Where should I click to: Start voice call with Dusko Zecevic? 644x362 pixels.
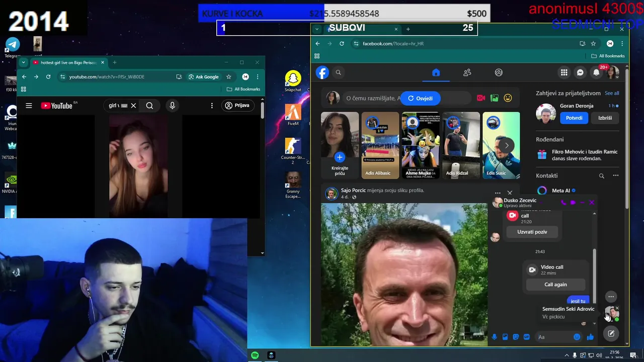click(x=563, y=202)
